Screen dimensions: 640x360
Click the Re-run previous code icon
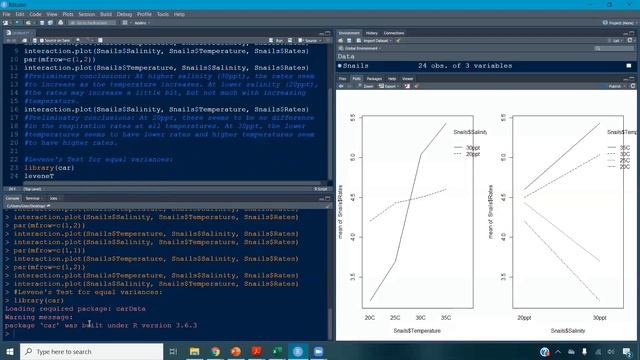click(x=290, y=40)
